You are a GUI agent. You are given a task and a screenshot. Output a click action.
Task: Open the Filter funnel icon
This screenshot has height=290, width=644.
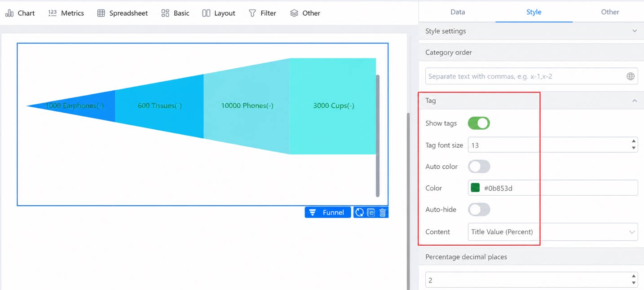point(252,13)
